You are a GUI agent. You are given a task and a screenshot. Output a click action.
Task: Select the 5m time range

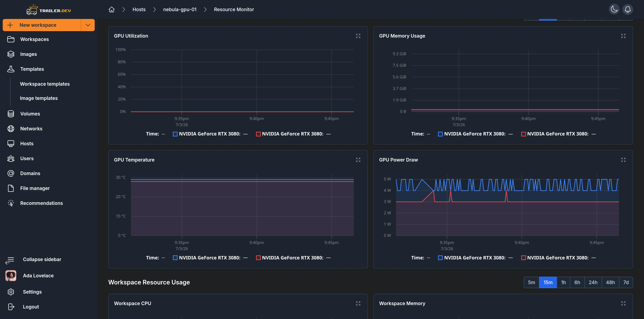click(x=532, y=282)
